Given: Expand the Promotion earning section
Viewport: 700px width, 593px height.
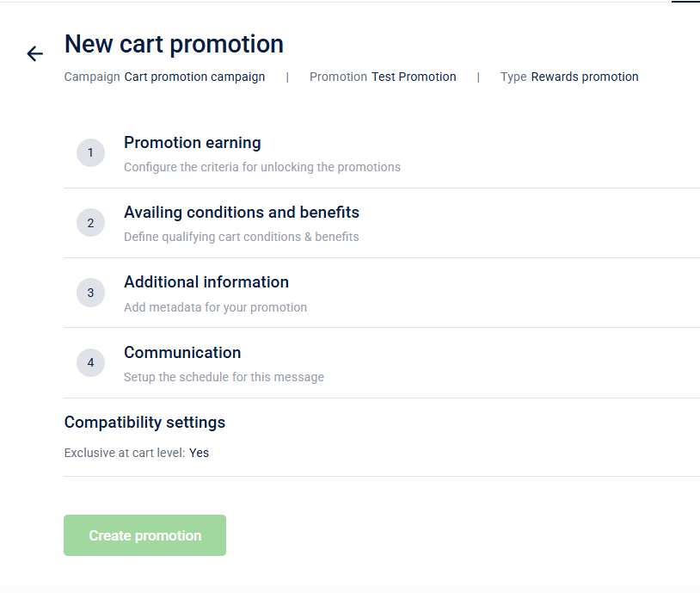Looking at the screenshot, I should pos(193,143).
